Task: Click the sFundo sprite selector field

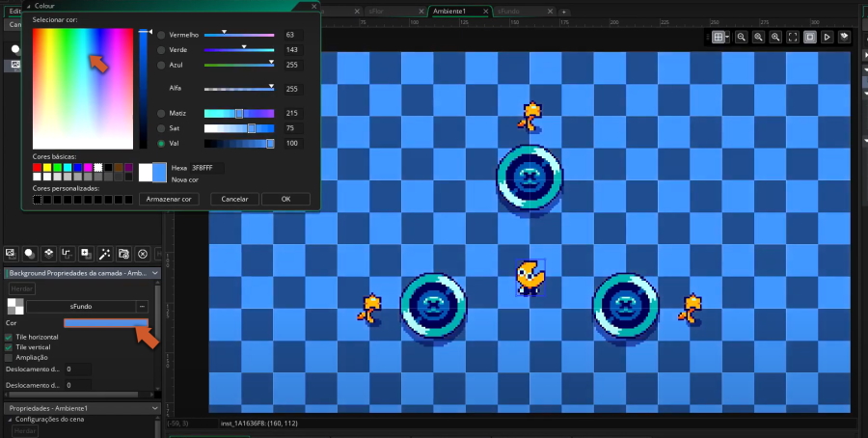Action: coord(81,306)
